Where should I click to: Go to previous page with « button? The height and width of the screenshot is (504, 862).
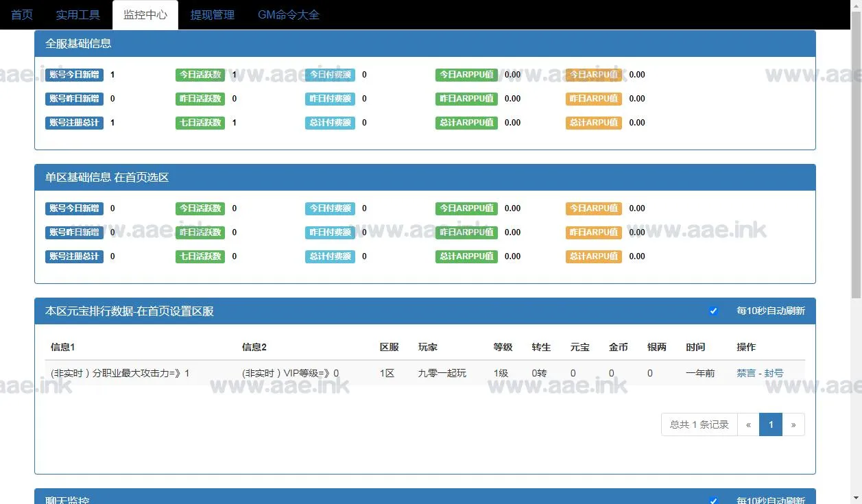click(x=748, y=424)
